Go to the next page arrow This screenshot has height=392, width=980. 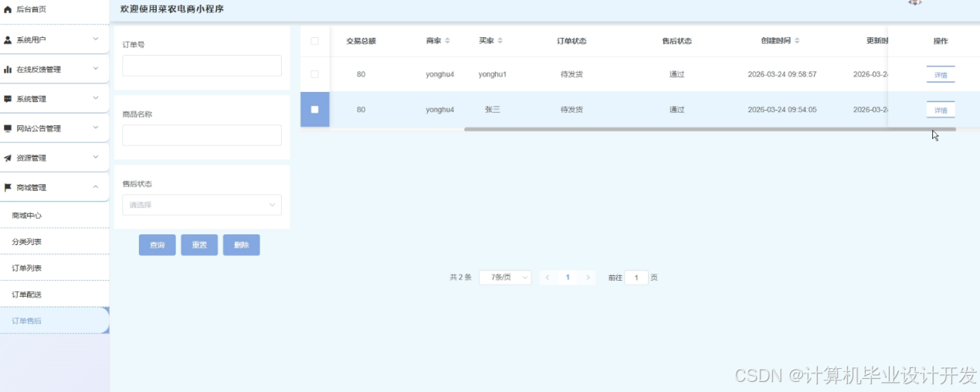coord(588,277)
